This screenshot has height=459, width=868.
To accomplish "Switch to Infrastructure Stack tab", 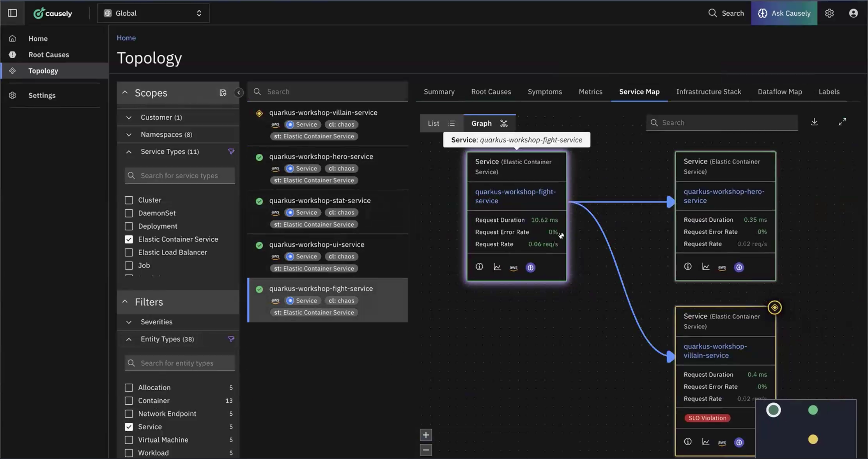I will tap(709, 92).
